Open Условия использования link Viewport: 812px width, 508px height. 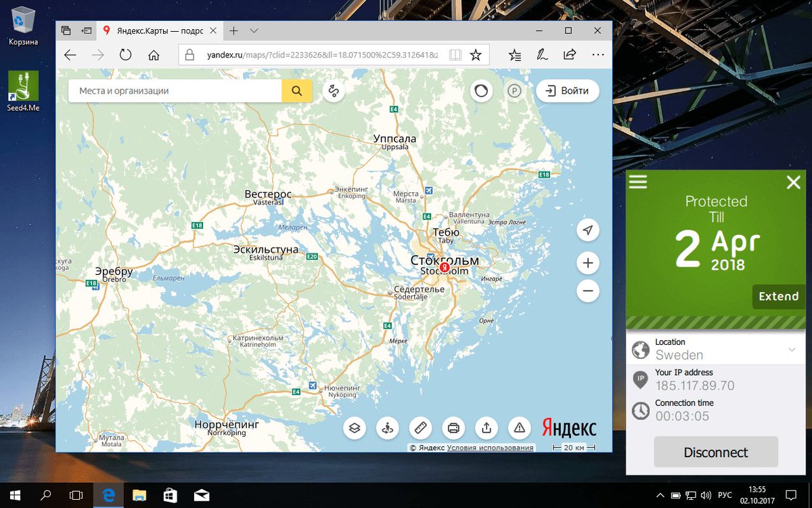click(x=490, y=448)
